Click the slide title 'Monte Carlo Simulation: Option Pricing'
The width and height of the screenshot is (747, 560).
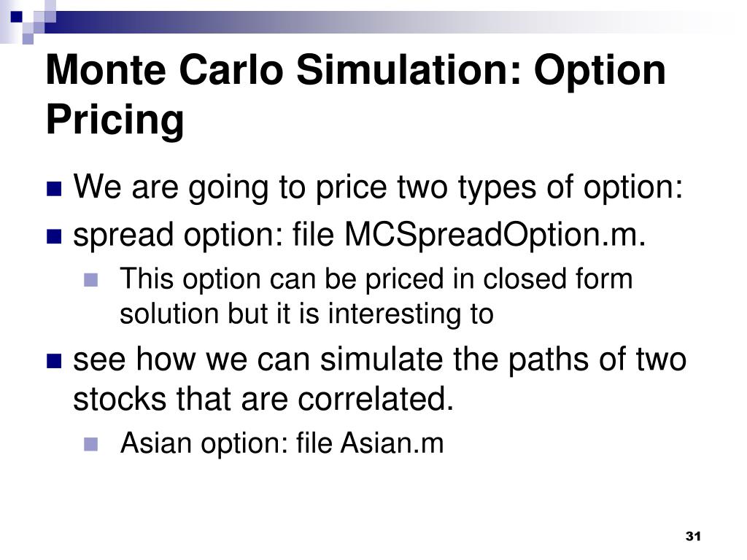[355, 94]
